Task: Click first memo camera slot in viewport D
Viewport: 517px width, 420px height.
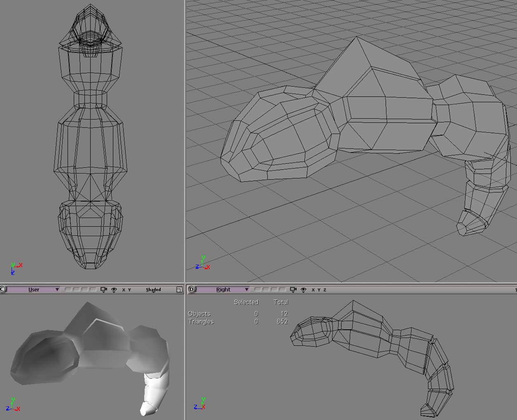Action: [257, 289]
